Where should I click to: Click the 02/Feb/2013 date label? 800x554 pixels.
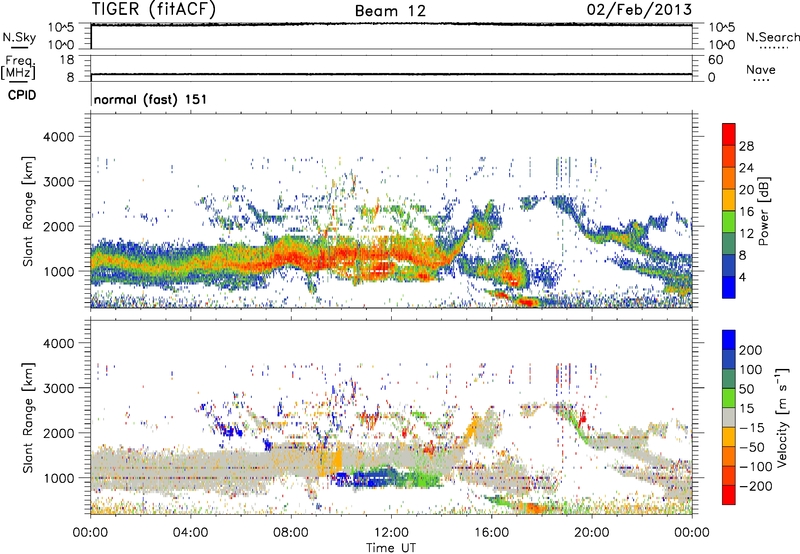click(639, 9)
